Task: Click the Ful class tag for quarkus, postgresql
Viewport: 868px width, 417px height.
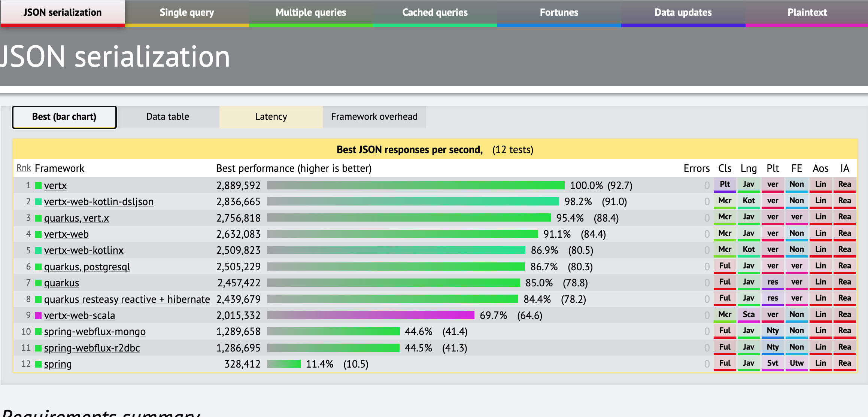Action: [725, 266]
